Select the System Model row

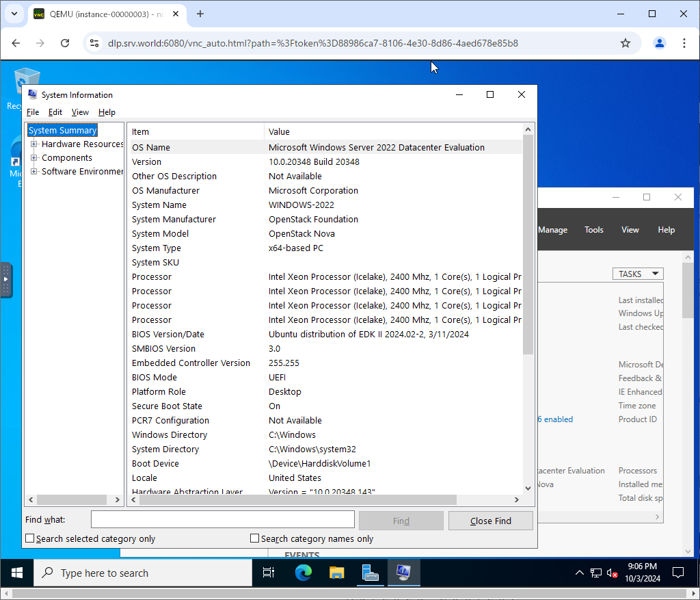326,234
